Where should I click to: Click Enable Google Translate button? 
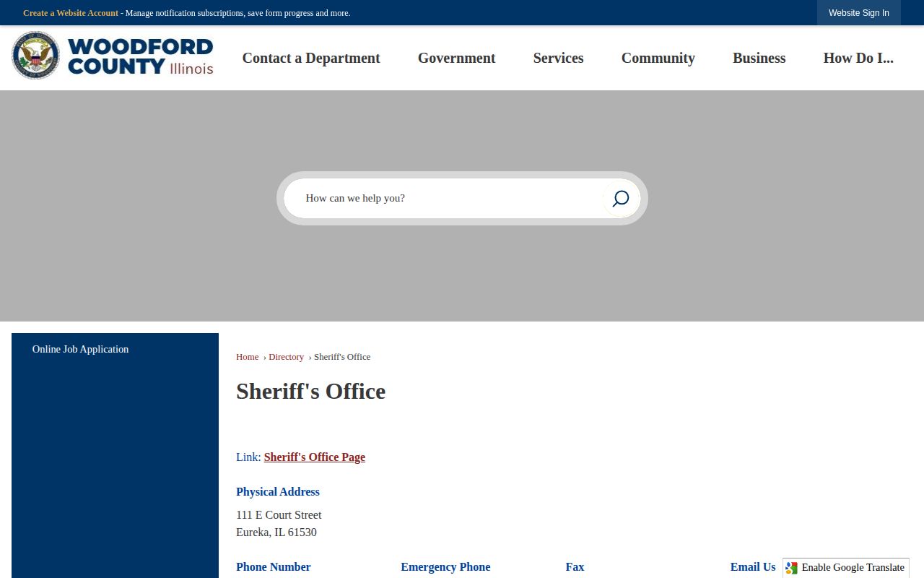tap(845, 568)
